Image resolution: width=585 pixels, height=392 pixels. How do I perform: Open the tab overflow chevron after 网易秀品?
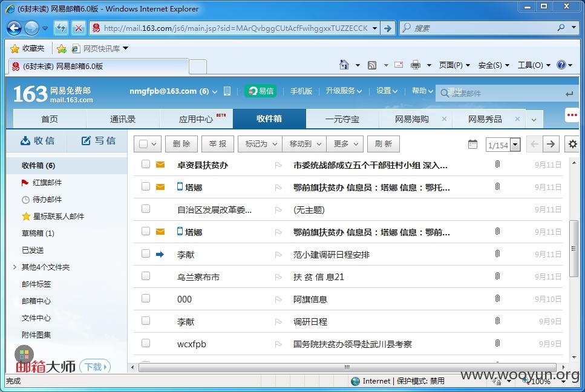tap(534, 119)
